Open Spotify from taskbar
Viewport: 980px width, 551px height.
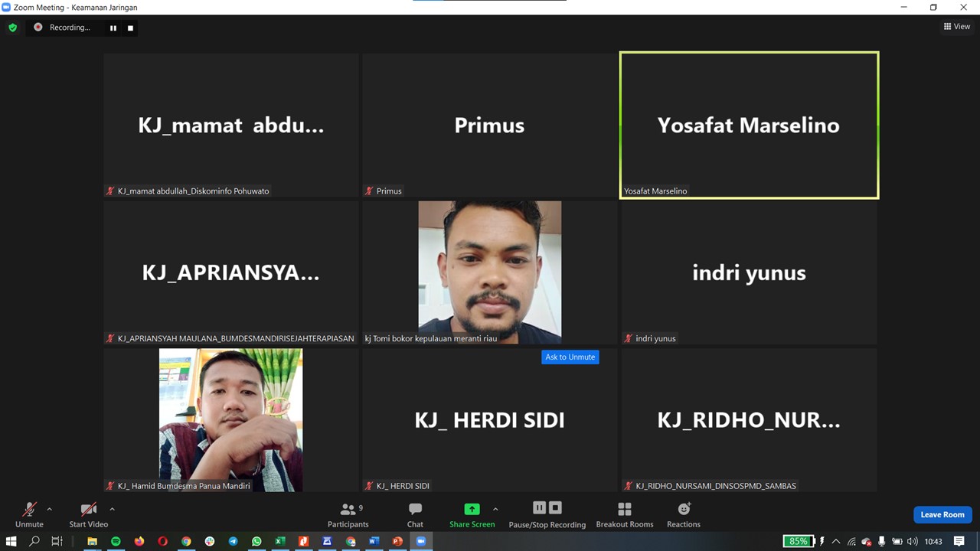[116, 541]
